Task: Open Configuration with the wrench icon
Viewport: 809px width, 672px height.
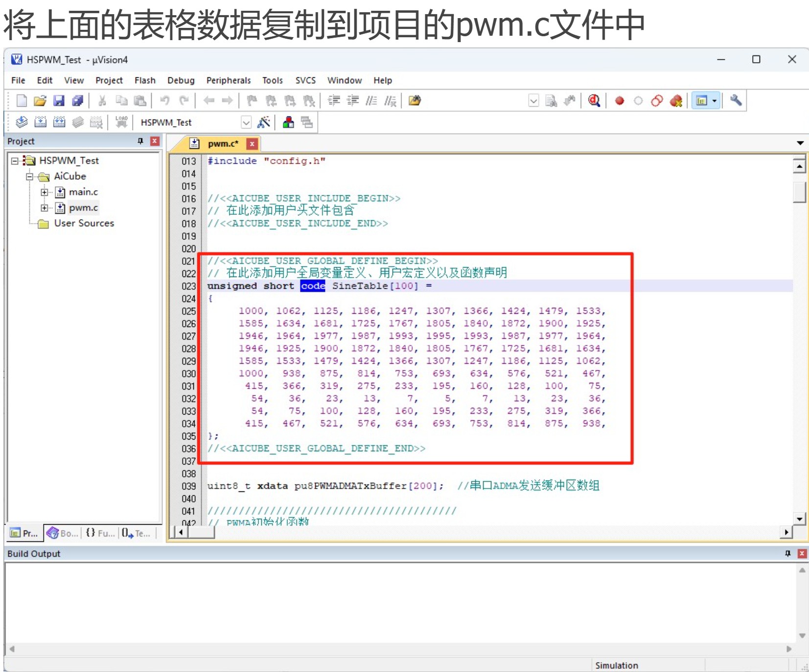Action: (x=736, y=101)
